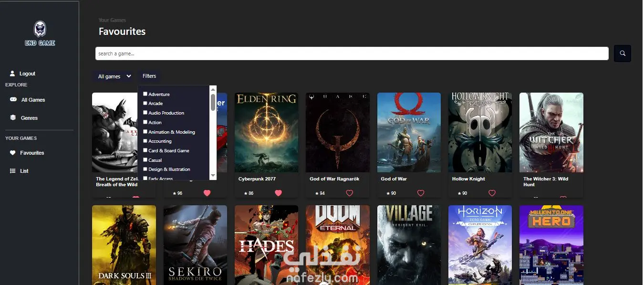Click the Favourites page heading

click(122, 32)
